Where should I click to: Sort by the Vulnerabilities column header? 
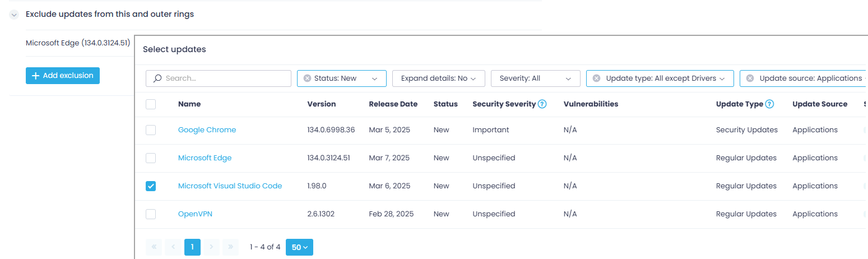[x=591, y=104]
